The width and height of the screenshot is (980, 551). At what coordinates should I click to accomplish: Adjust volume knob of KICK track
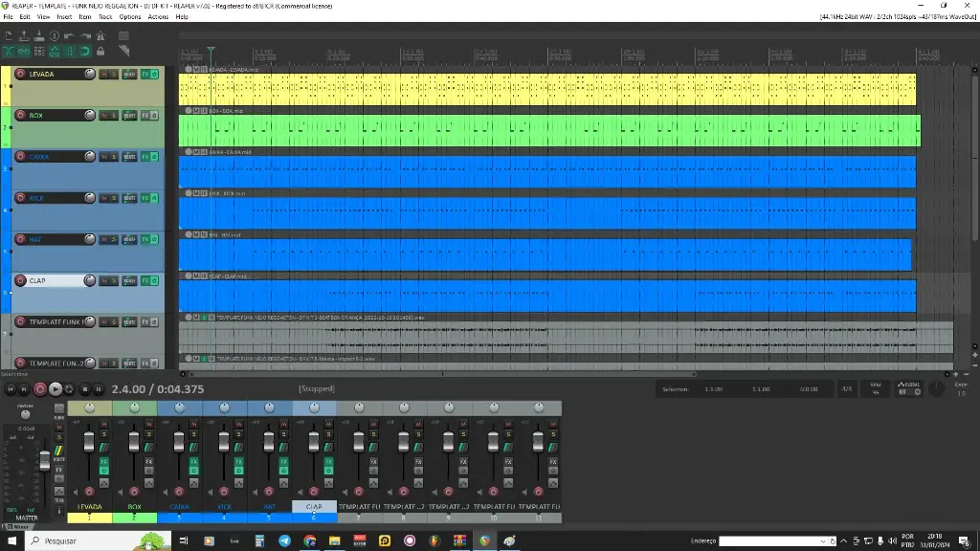pyautogui.click(x=90, y=198)
